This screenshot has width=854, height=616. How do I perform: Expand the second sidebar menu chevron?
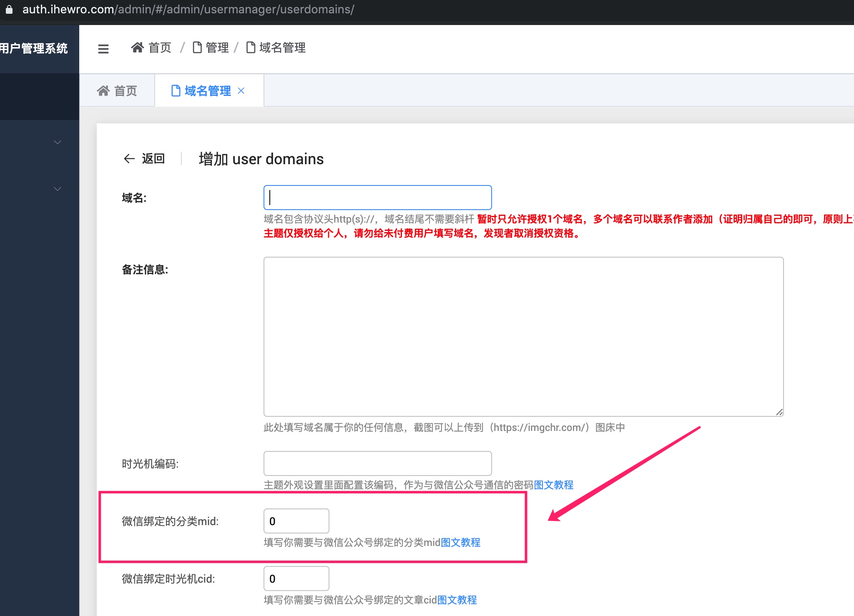(58, 189)
